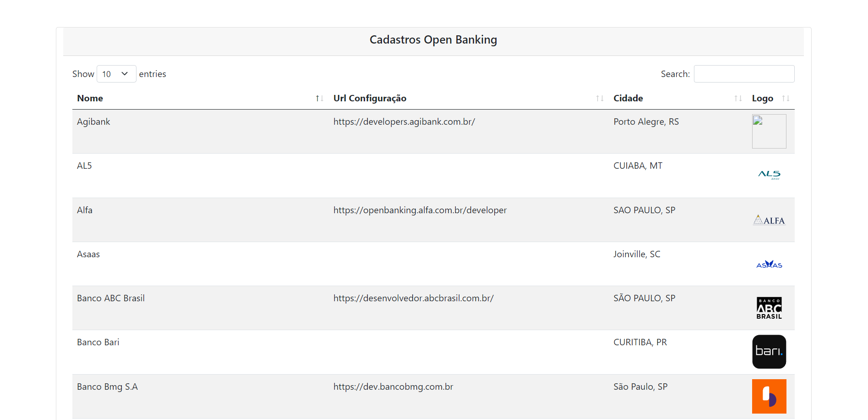The width and height of the screenshot is (868, 420).
Task: Click the orange Banco Bmg logo
Action: [769, 396]
